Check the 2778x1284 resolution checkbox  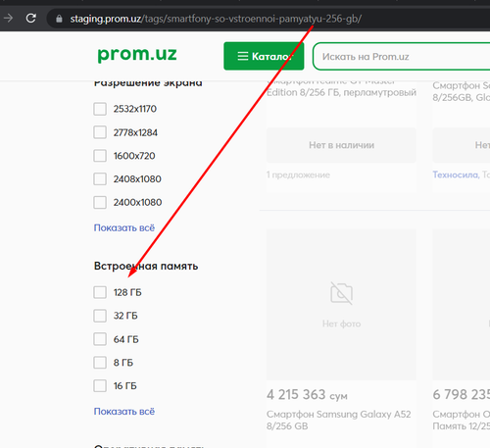pos(100,132)
